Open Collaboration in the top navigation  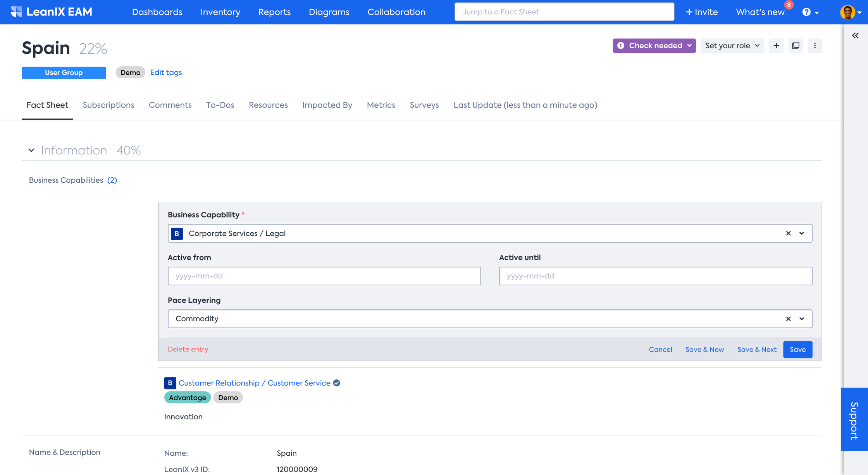click(x=396, y=12)
